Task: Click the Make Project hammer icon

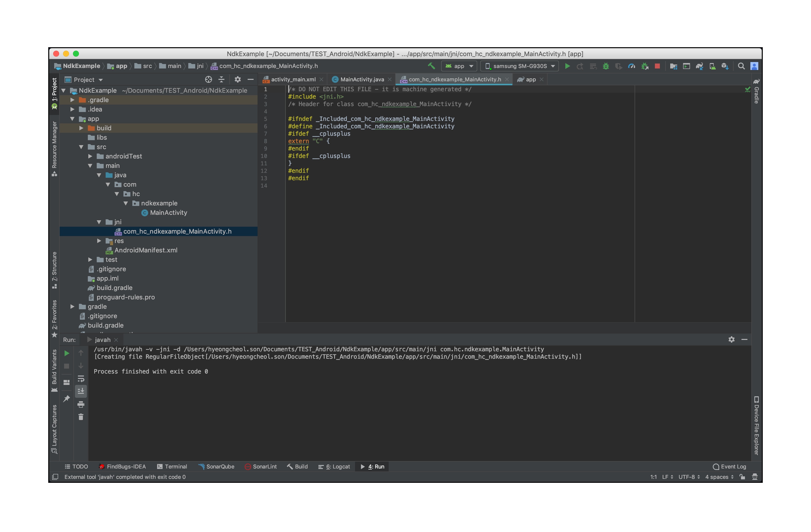Action: (x=431, y=66)
